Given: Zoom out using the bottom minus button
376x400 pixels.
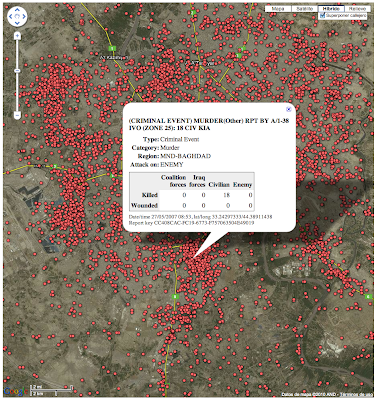Looking at the screenshot, I should point(17,115).
